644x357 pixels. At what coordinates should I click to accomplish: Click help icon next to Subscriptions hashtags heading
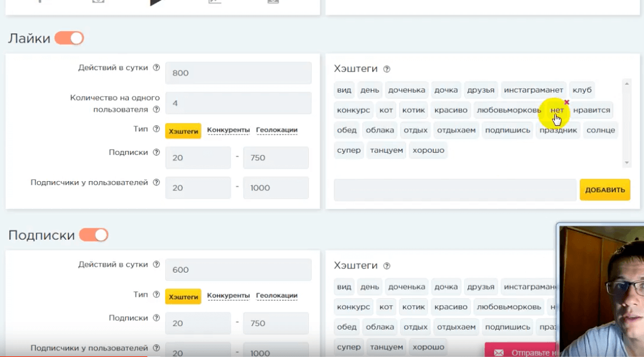[x=387, y=266]
